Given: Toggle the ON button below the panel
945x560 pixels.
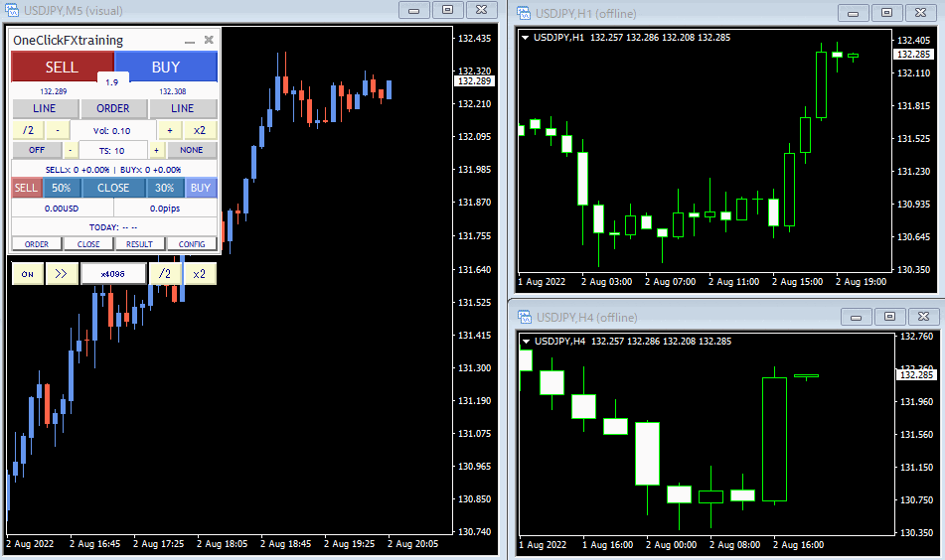Looking at the screenshot, I should (x=27, y=274).
